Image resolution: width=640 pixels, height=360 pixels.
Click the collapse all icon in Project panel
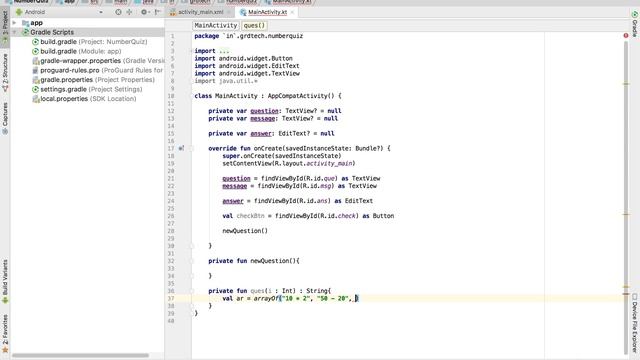[129, 12]
